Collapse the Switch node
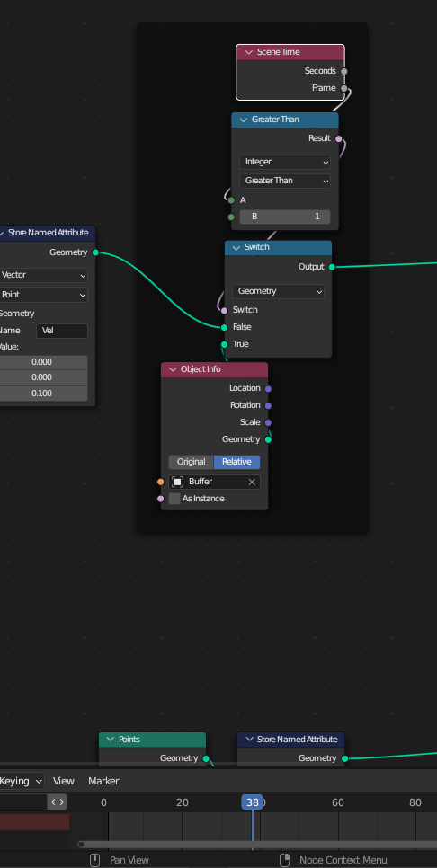 [x=236, y=247]
